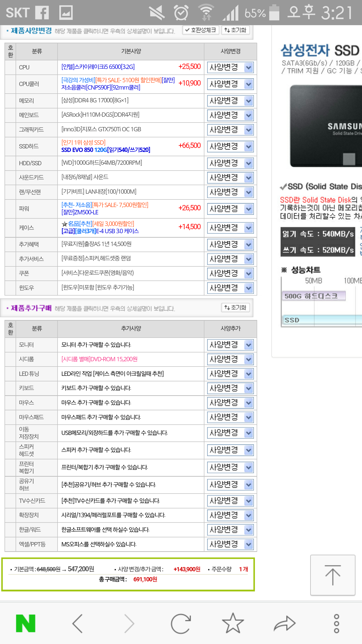Select the 다운로드쿠폰(영화/음악) entry
The width and height of the screenshot is (362, 644).
(98, 273)
